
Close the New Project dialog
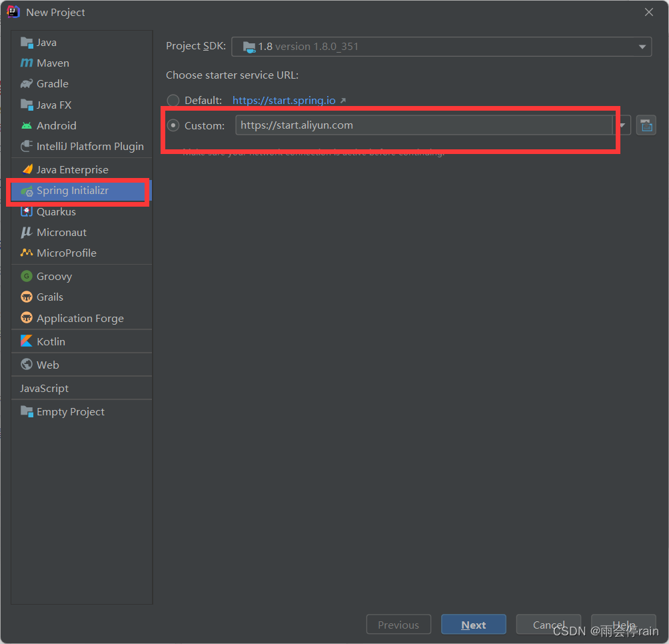pyautogui.click(x=649, y=12)
